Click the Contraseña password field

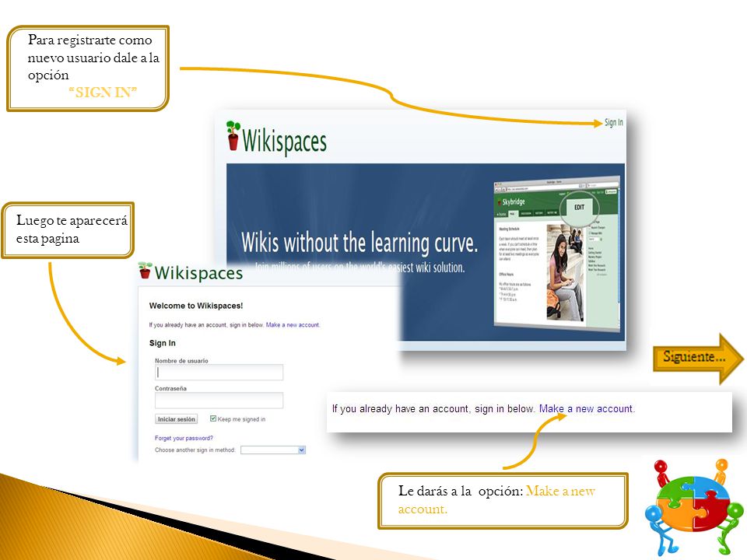coord(219,401)
